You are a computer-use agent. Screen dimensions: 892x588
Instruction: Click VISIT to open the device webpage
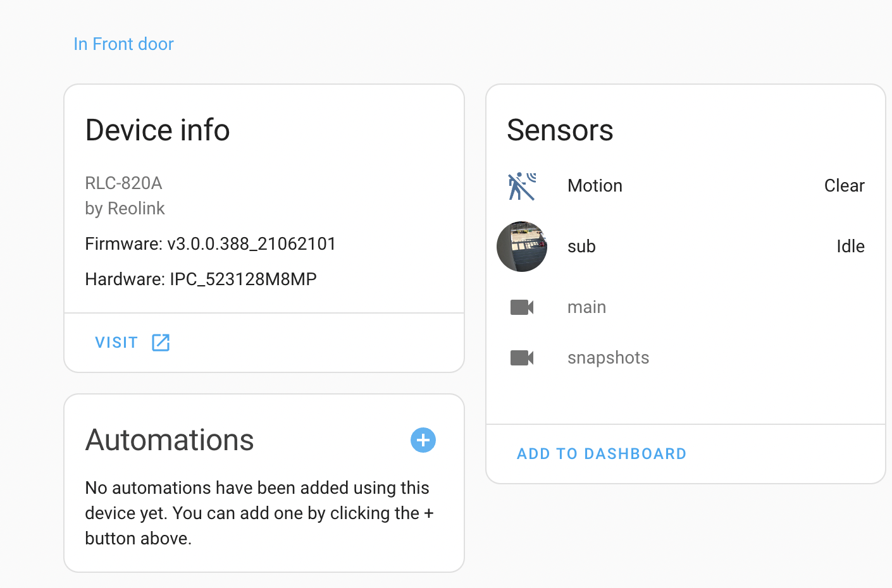(x=116, y=342)
